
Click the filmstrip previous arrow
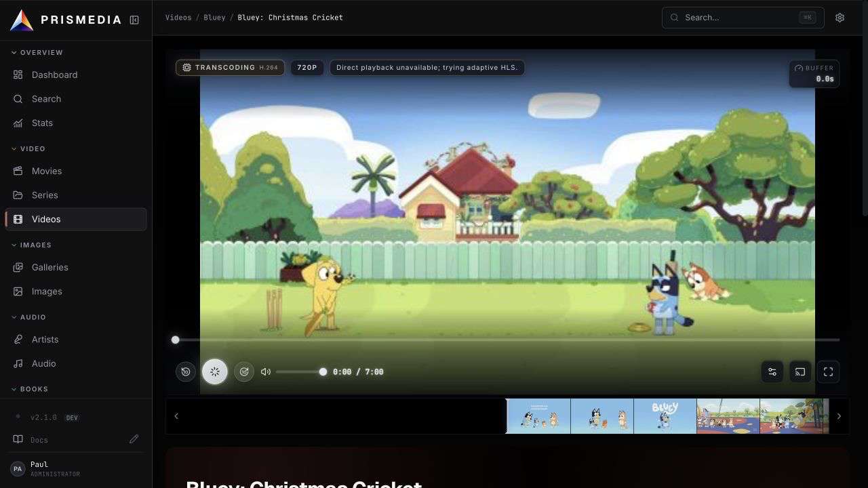pyautogui.click(x=176, y=416)
